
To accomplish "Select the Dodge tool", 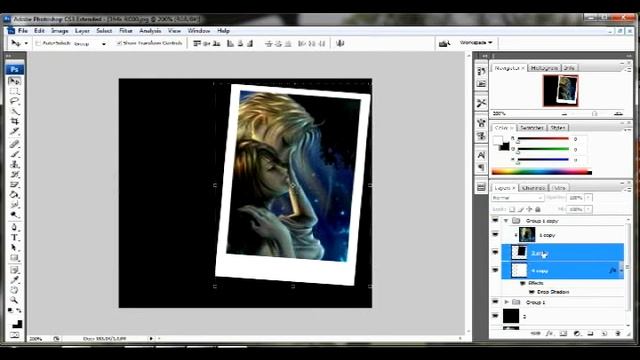I will click(14, 215).
